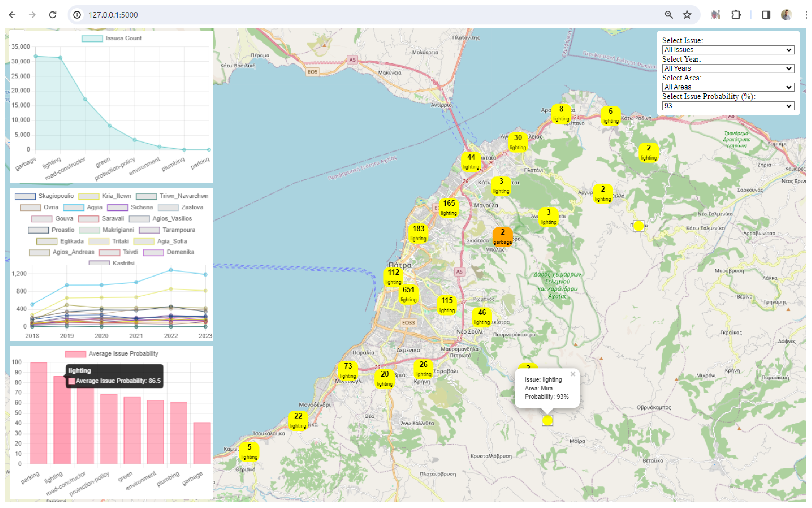The image size is (812, 508).
Task: Open the extensions puzzle icon
Action: (x=736, y=15)
